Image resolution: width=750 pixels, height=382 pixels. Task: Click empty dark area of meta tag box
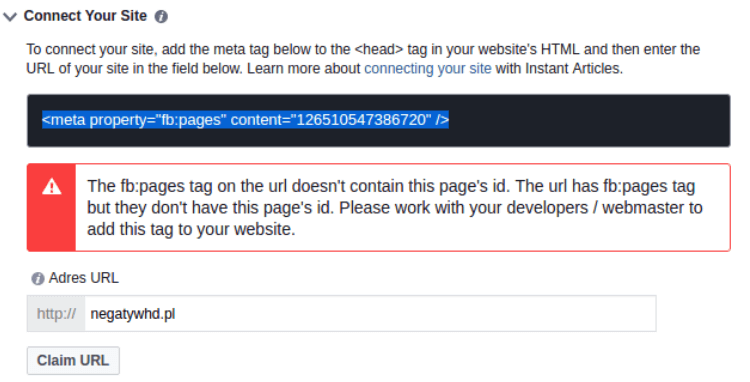click(x=588, y=120)
